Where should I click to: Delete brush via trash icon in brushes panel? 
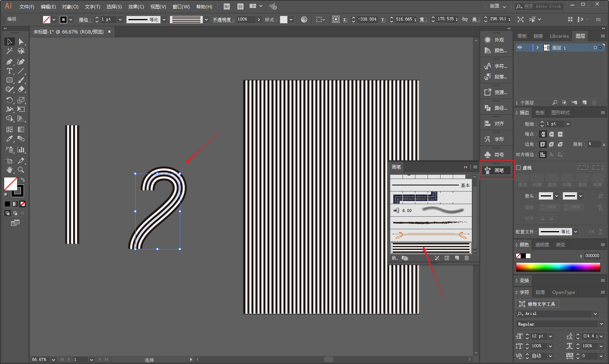pos(466,258)
